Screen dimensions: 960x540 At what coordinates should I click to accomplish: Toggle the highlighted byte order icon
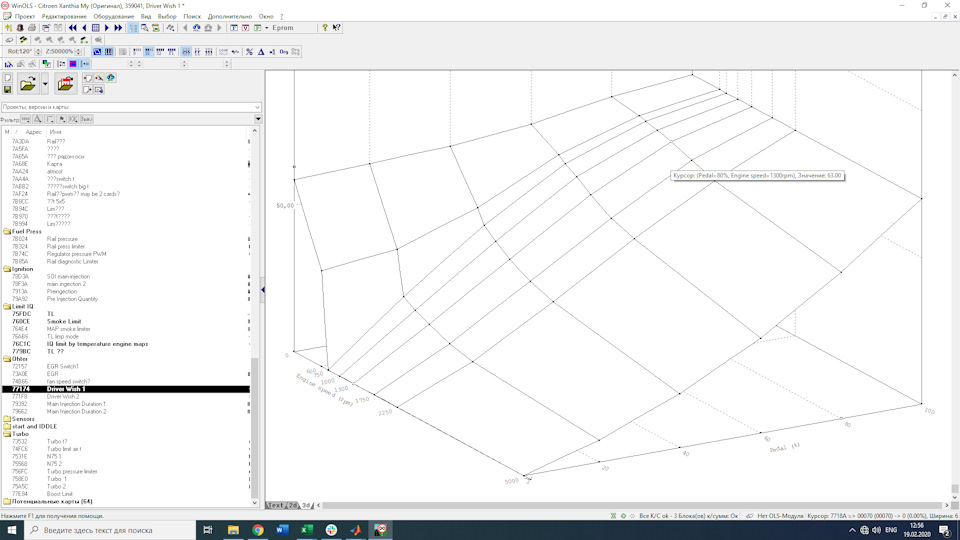tap(186, 52)
